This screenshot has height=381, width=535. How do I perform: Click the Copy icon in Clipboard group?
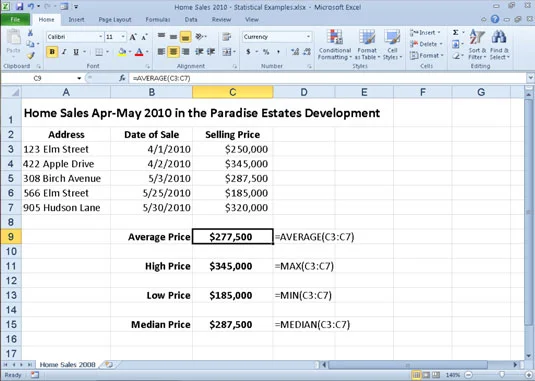(x=30, y=44)
